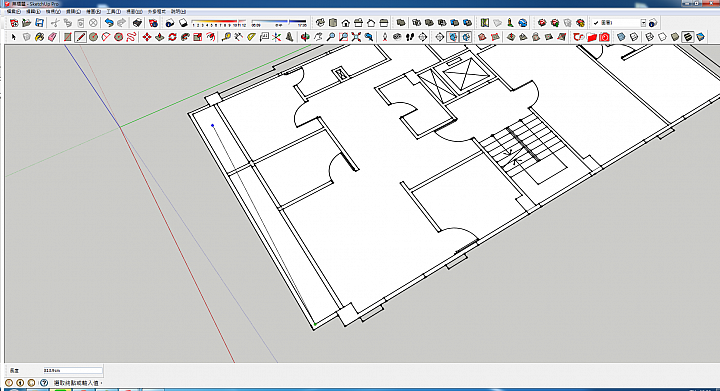
Task: Click the Zoom Extents tool
Action: 356,37
